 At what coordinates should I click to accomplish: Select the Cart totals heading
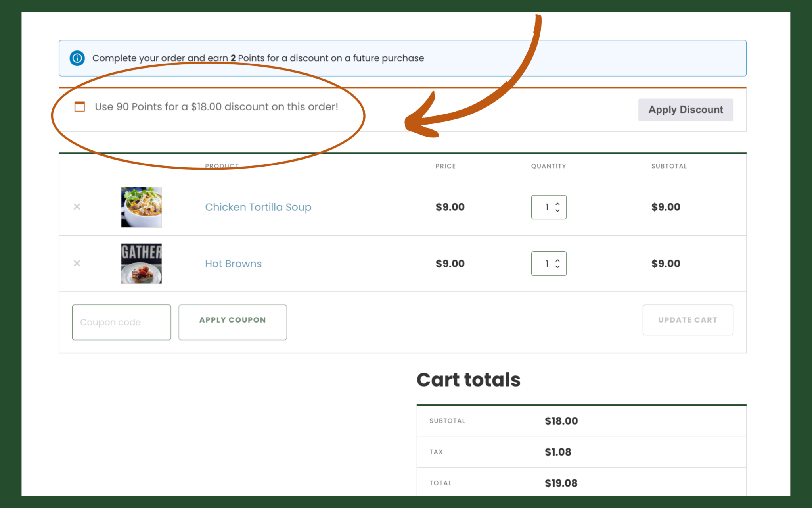point(468,379)
